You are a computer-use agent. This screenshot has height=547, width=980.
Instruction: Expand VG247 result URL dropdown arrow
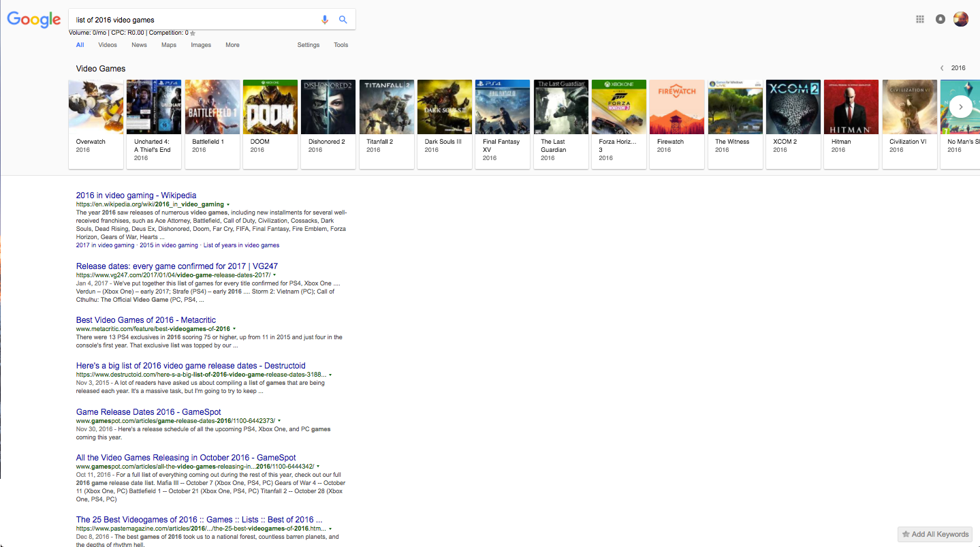pos(274,275)
